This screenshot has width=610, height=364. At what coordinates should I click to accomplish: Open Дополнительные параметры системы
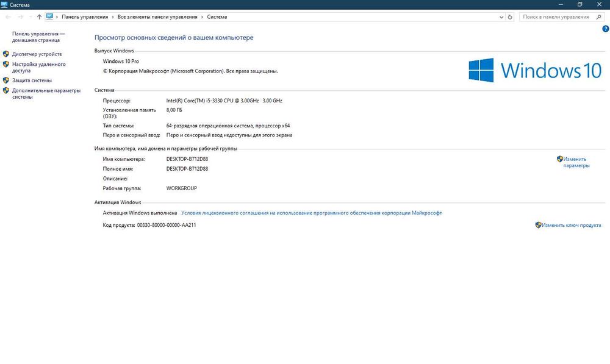point(46,94)
